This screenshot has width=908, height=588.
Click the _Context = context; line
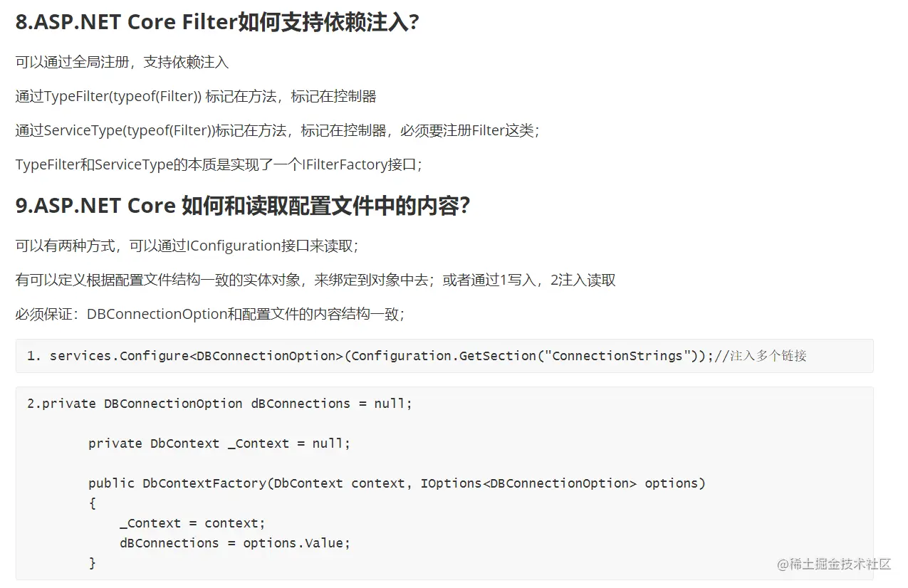click(192, 523)
